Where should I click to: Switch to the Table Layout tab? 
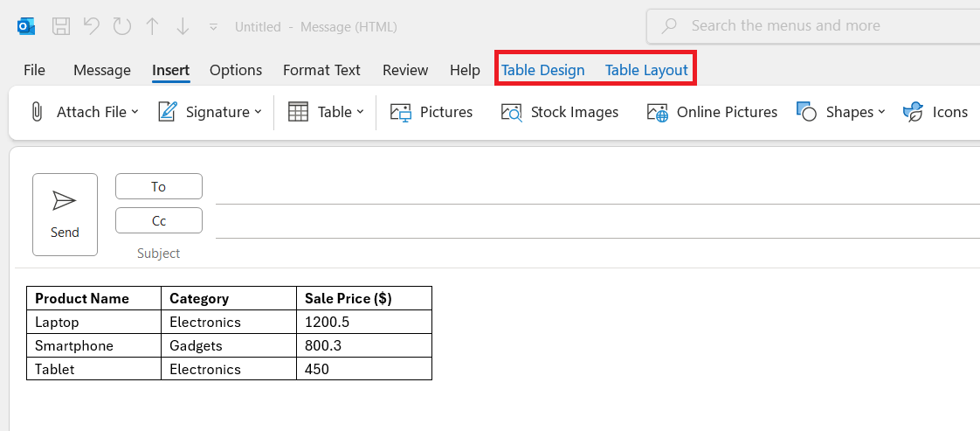point(646,70)
